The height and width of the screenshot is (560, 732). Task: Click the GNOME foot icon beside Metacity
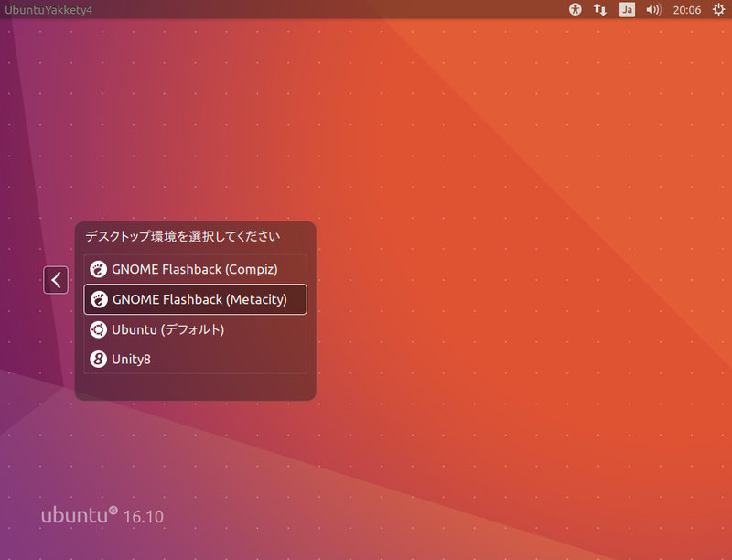(99, 299)
